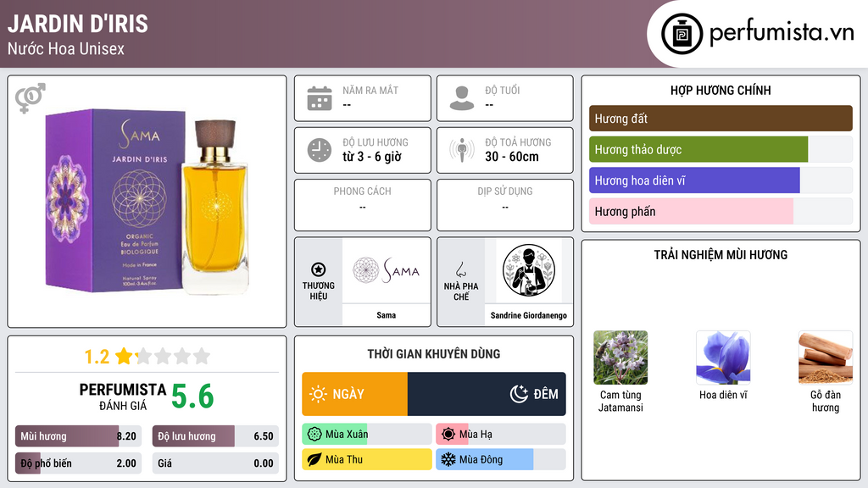Screen dimensions: 868x488
Task: Click the sillage icon beside Độ toả hương
Action: point(462,150)
